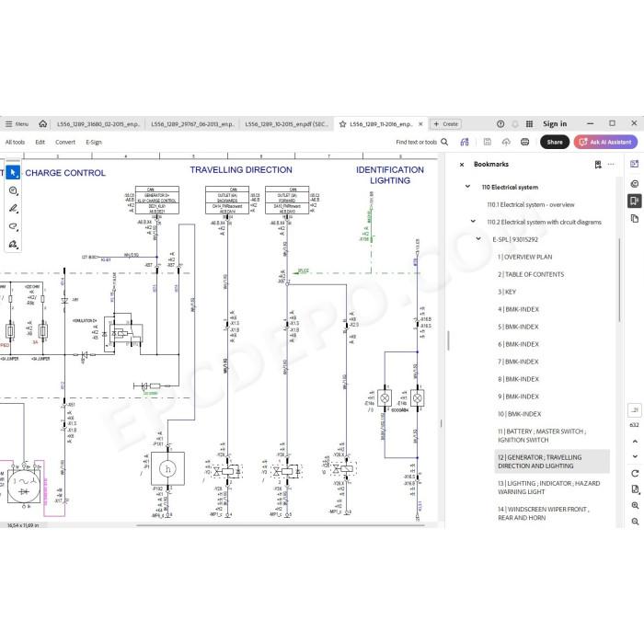Click Find text or tools field
This screenshot has width=644, height=644.
[416, 142]
